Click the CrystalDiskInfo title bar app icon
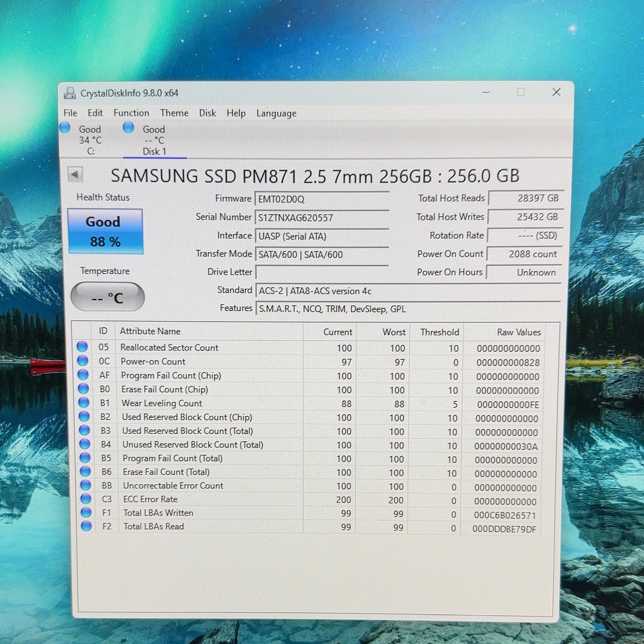Viewport: 644px width, 644px height. click(70, 93)
